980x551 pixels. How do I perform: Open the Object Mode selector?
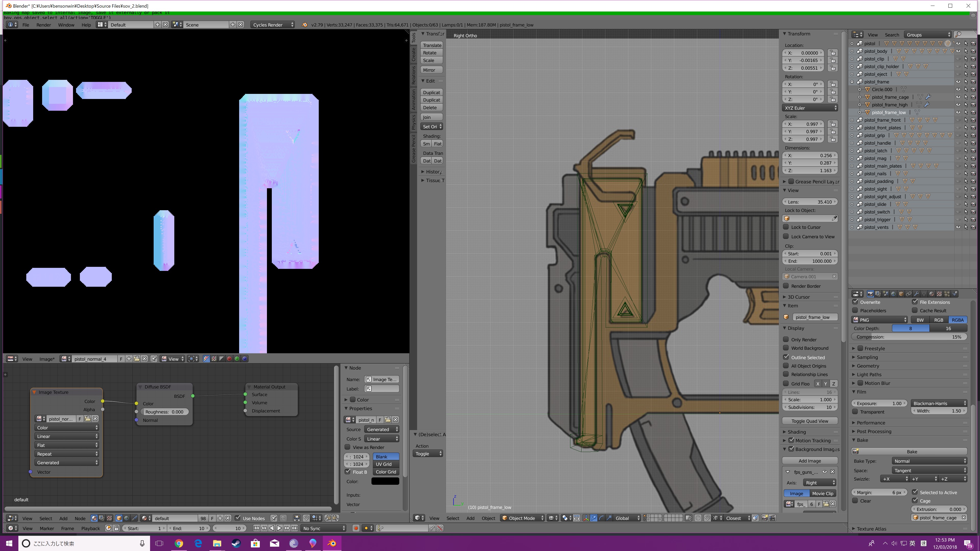[522, 518]
